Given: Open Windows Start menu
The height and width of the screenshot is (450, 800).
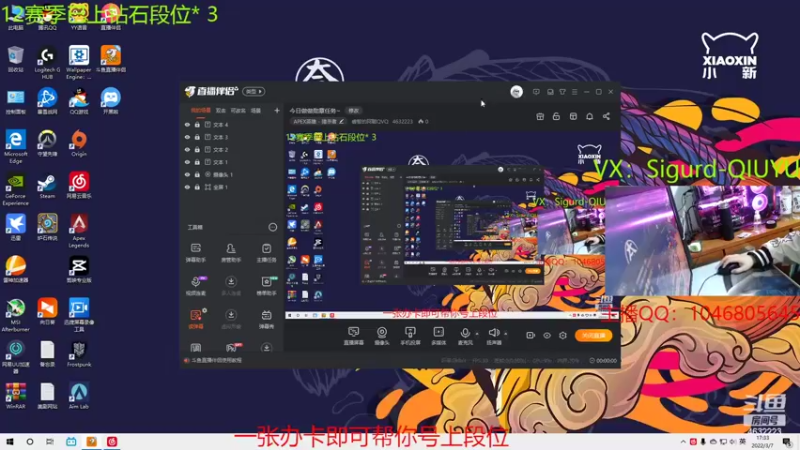Looking at the screenshot, I should click(10, 442).
